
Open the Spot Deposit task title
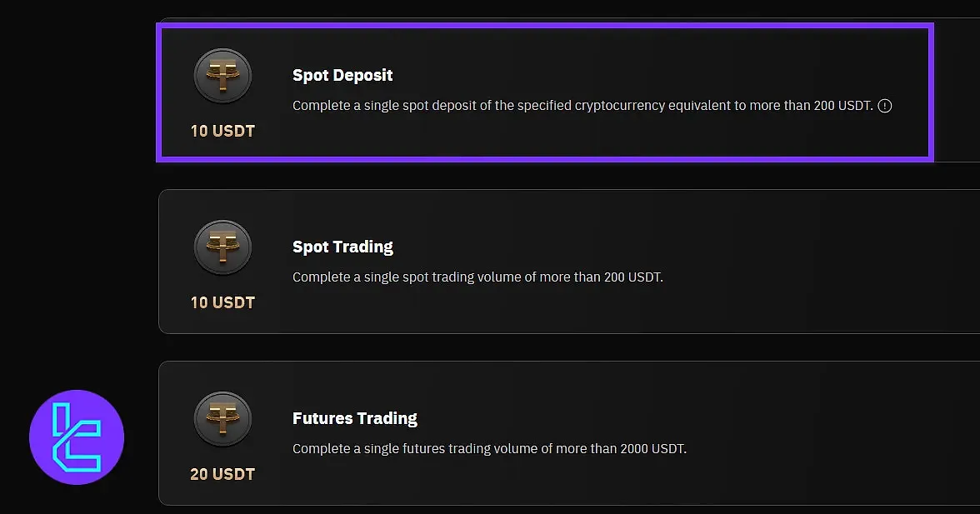[x=342, y=75]
